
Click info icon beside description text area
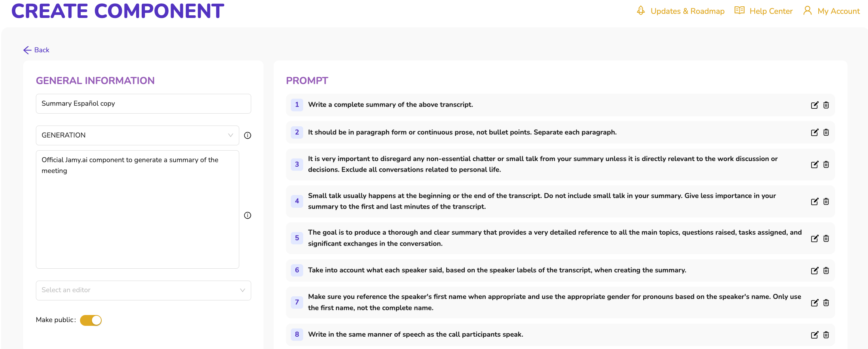point(247,215)
